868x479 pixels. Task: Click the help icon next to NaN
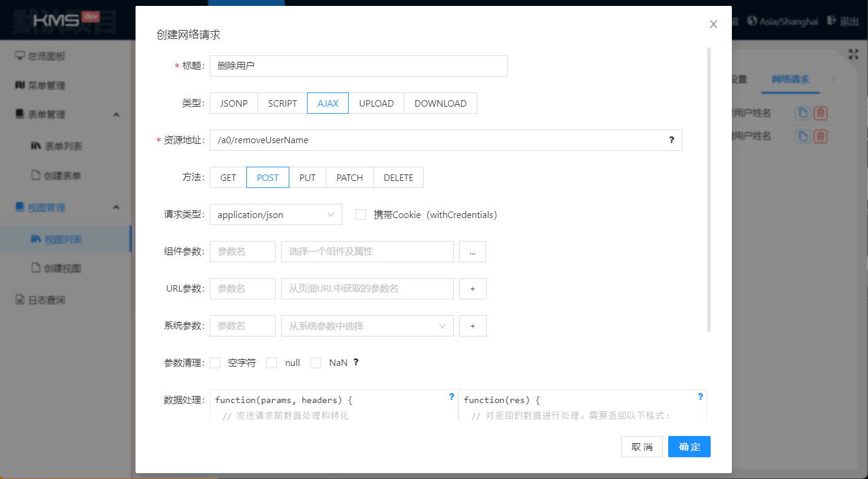[356, 362]
